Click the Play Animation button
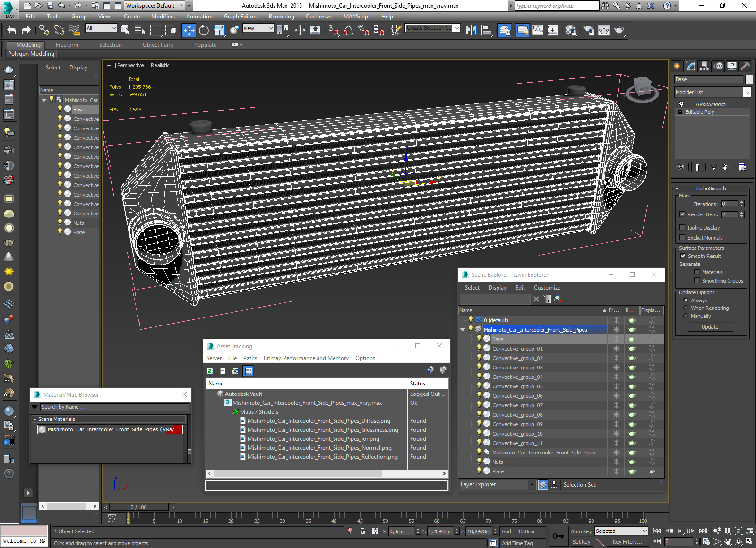 680,531
